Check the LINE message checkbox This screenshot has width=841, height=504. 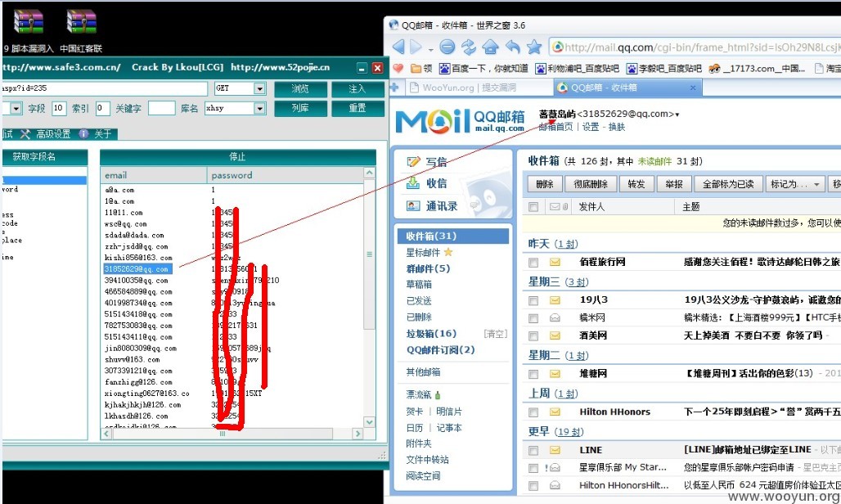(x=533, y=450)
